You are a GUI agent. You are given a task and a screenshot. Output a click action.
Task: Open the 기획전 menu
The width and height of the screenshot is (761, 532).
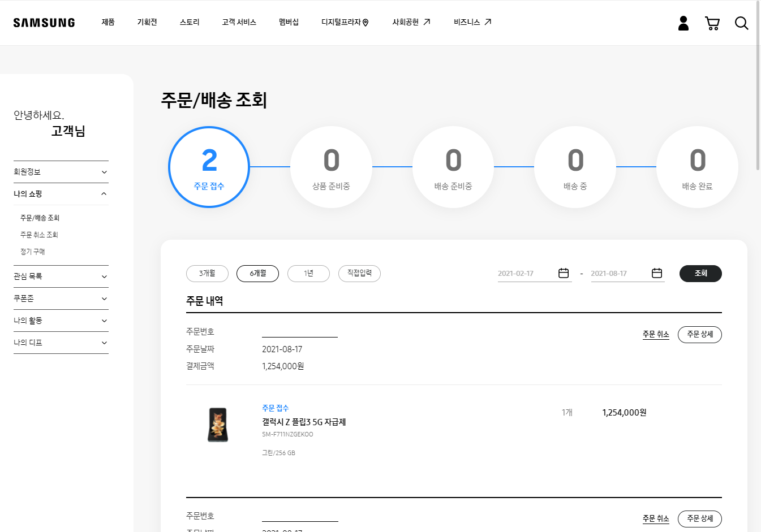pyautogui.click(x=147, y=22)
